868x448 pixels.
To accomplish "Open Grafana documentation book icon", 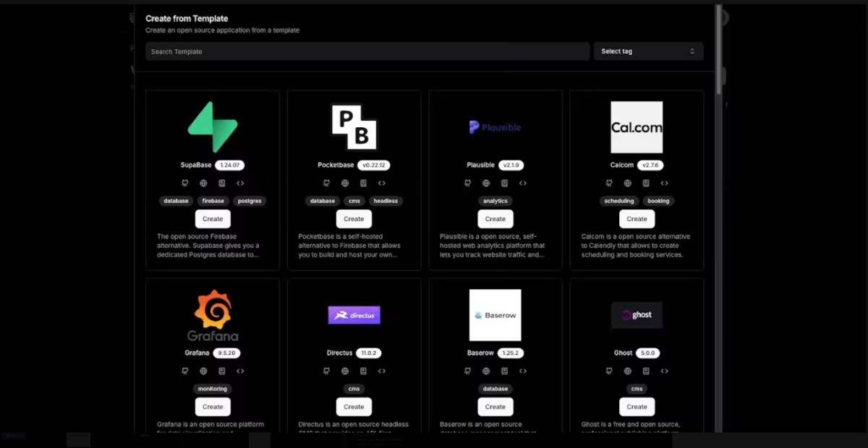I will (x=222, y=371).
